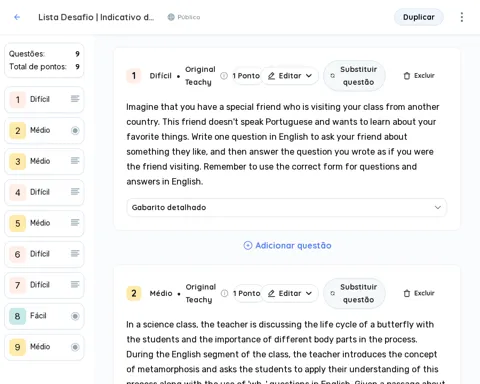Click the pencil icon in question 2's Editar
Image resolution: width=480 pixels, height=384 pixels.
pyautogui.click(x=271, y=293)
